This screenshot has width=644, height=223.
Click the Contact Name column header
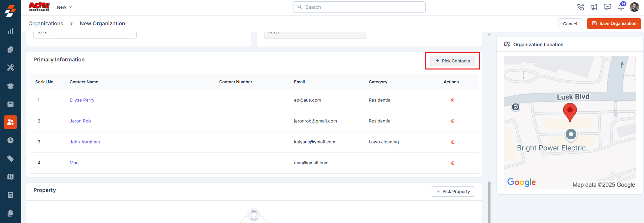(84, 82)
